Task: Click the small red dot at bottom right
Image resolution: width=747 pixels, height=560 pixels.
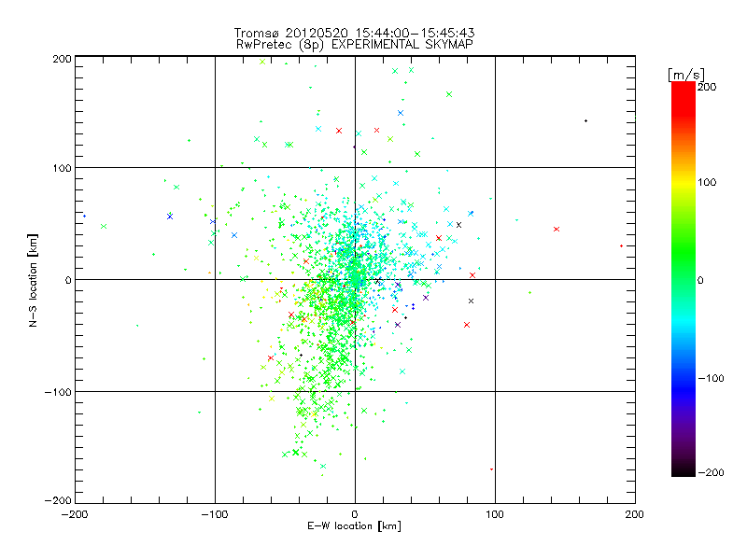Action: 492,469
